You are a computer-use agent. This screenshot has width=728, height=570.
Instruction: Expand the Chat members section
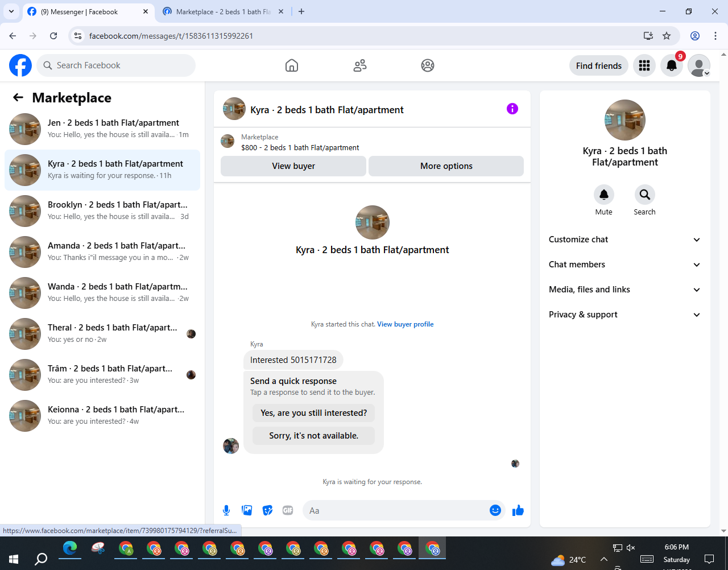(x=624, y=265)
